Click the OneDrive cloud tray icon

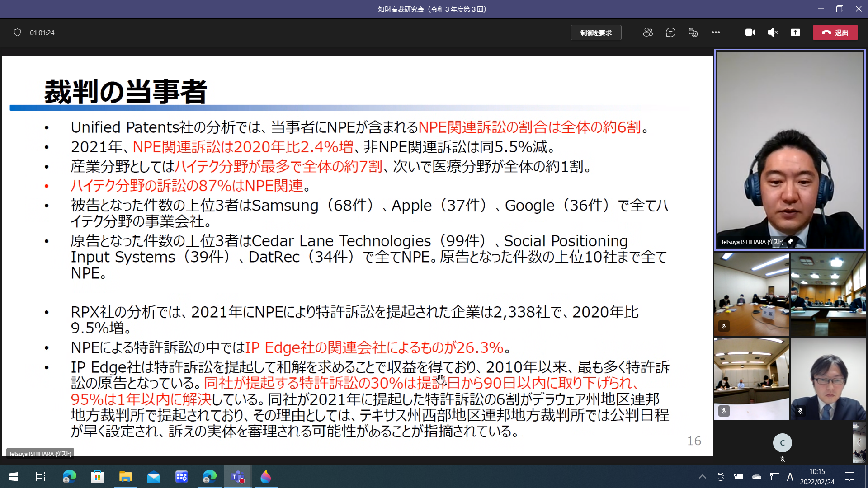(757, 477)
